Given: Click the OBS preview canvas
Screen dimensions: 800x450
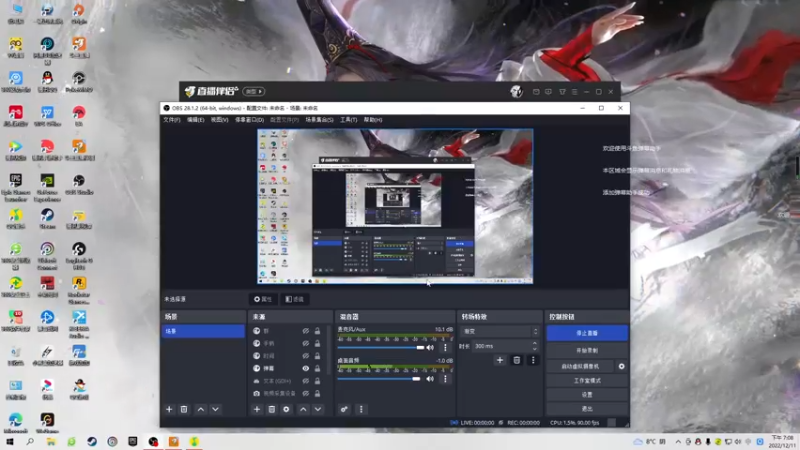Looking at the screenshot, I should click(x=395, y=206).
